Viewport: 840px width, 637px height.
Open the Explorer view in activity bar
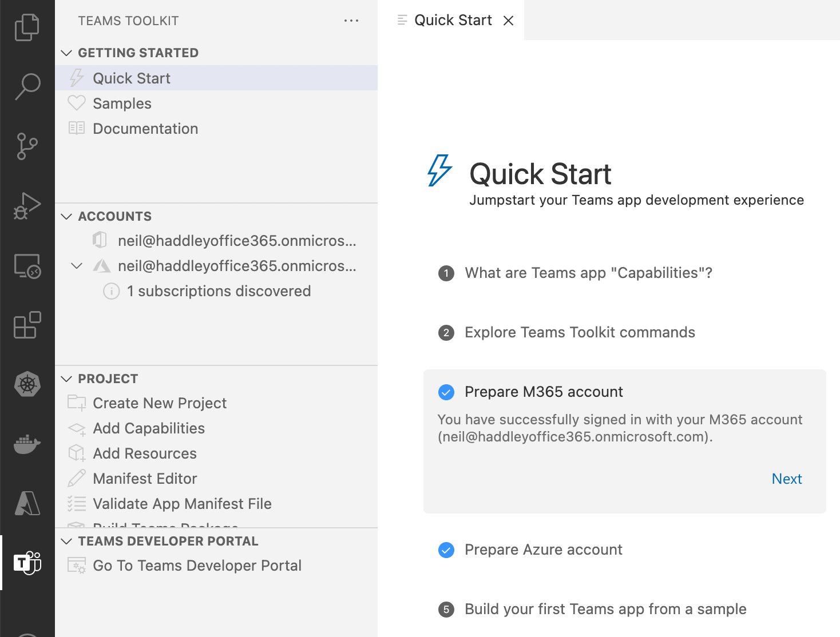pyautogui.click(x=27, y=27)
